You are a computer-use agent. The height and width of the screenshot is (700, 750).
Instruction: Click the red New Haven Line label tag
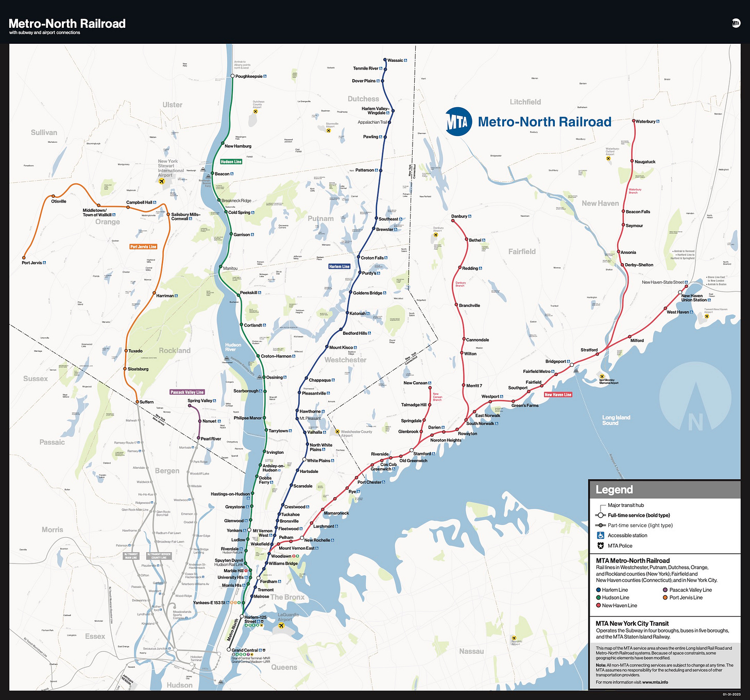point(558,395)
